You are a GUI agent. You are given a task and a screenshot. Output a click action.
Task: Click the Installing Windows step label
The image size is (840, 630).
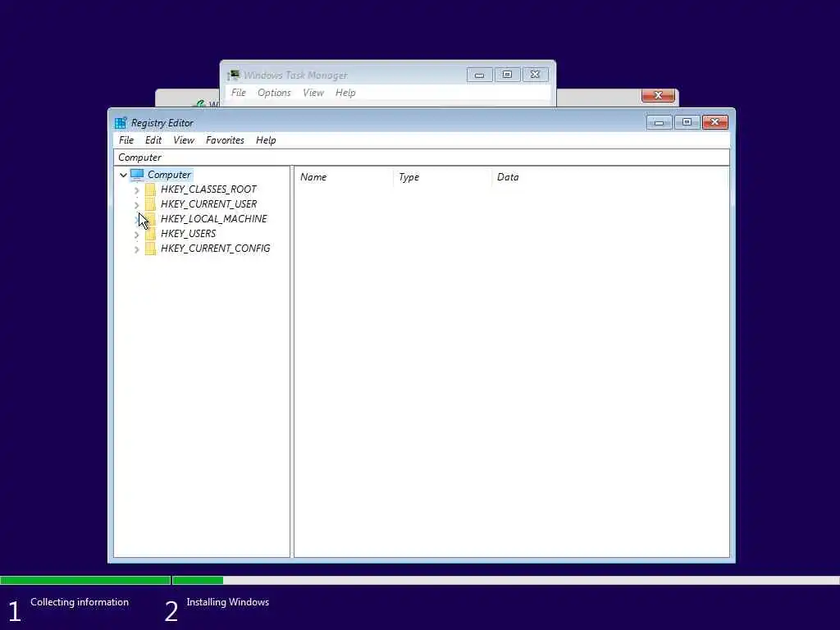click(228, 602)
